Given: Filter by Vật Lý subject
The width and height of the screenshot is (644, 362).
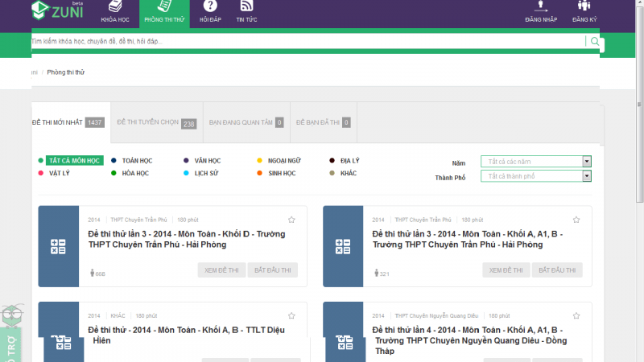Looking at the screenshot, I should [59, 173].
